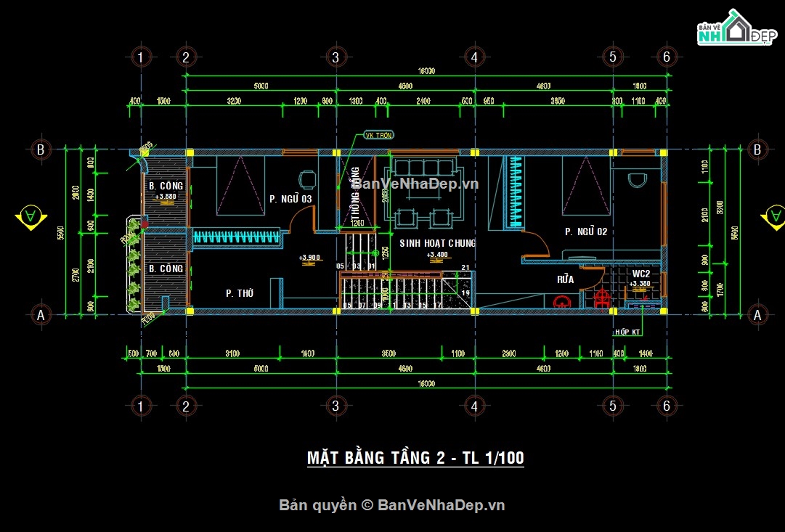This screenshot has height=532, width=785.
Task: Click the VK TRÒN callout tag
Action: point(378,135)
